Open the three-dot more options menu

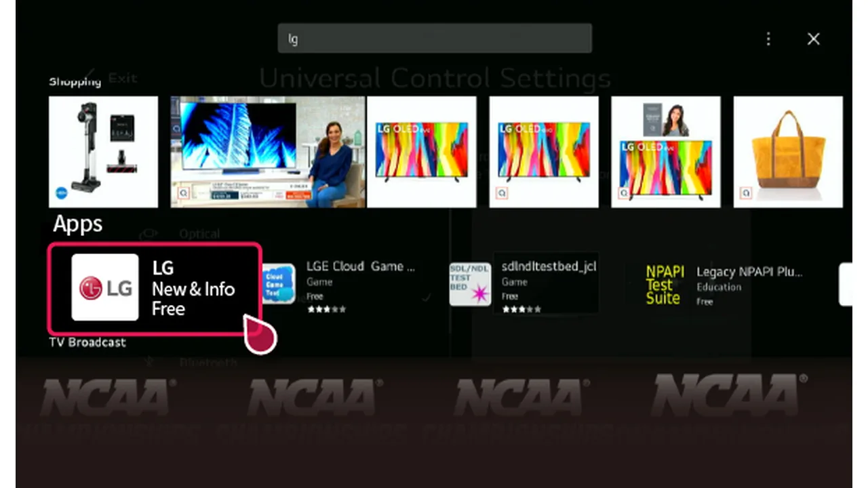pos(768,39)
